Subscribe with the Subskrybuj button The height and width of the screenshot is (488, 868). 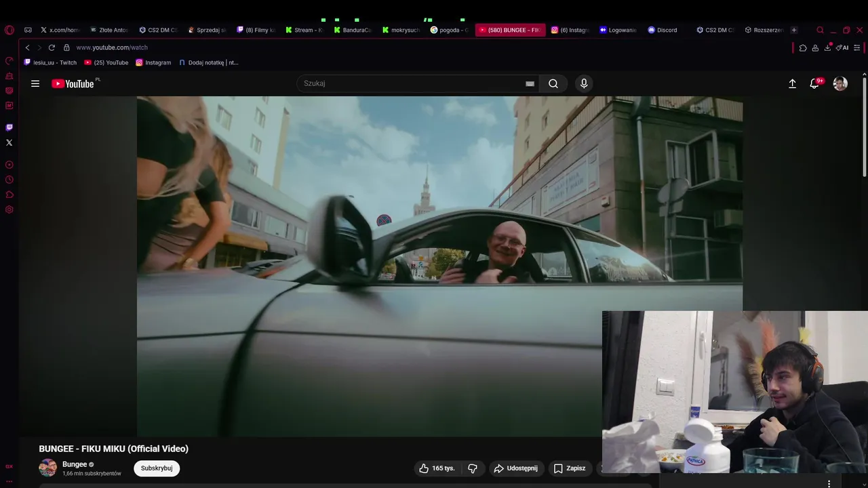157,468
